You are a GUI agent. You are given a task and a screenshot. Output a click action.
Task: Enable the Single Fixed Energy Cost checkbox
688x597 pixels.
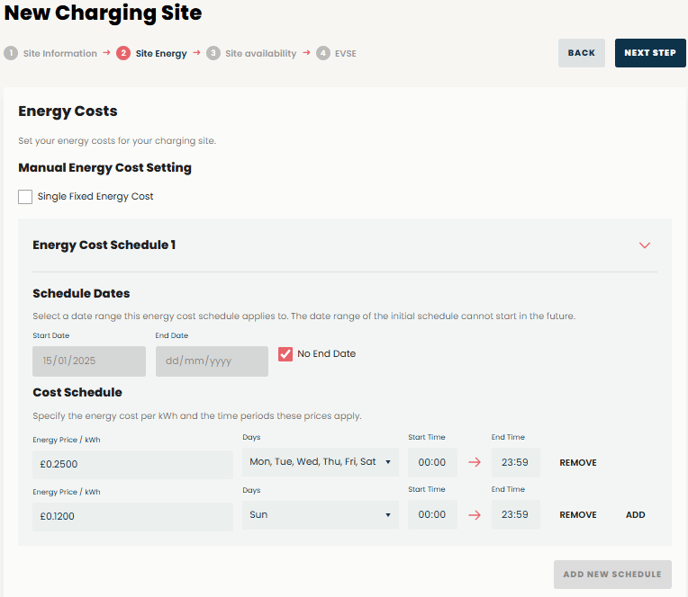coord(25,197)
